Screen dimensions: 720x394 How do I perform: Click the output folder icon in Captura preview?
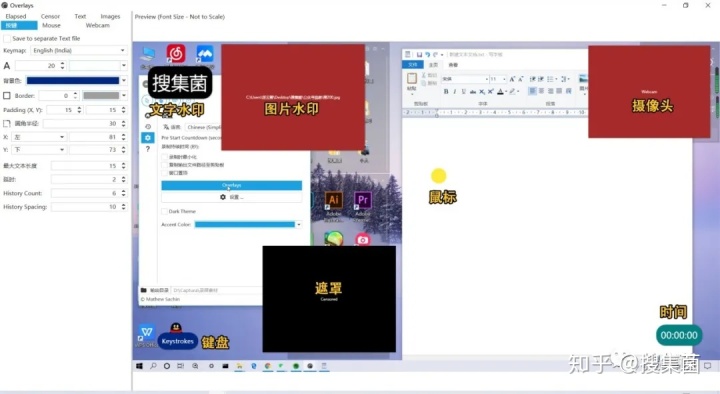click(144, 290)
